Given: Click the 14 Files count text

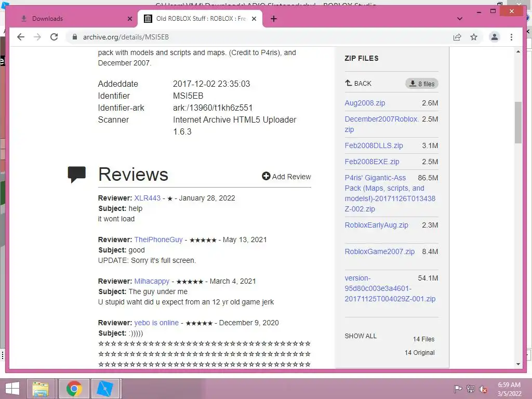Looking at the screenshot, I should pyautogui.click(x=423, y=339).
